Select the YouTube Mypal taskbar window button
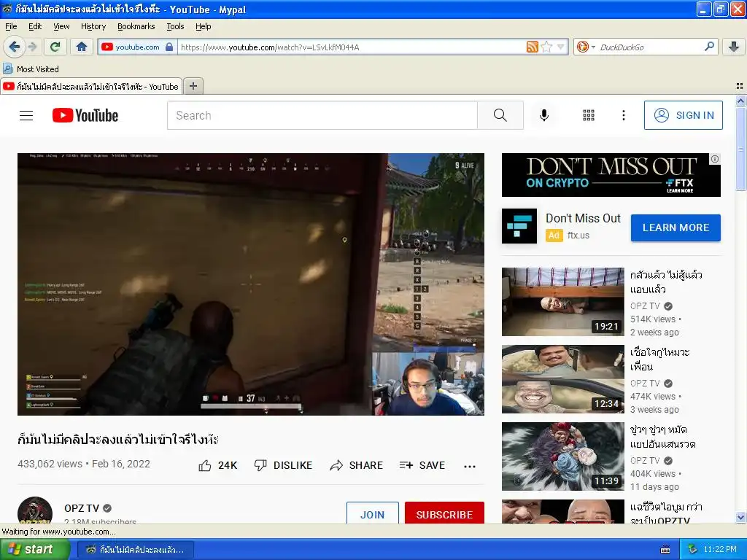 point(135,550)
